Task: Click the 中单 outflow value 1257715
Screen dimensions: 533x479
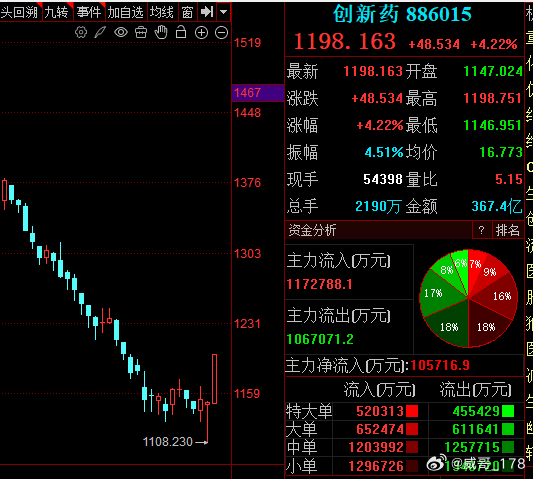Action: 472,447
